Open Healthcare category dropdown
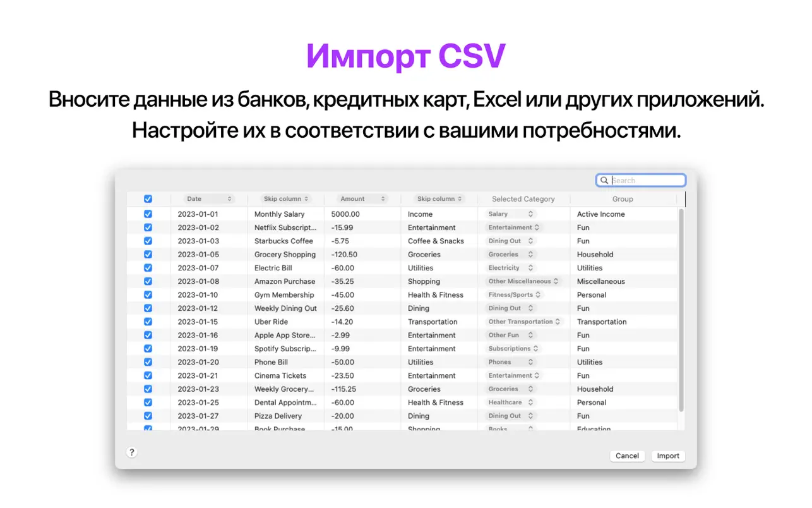Viewport: 812px width, 508px height. [x=511, y=402]
